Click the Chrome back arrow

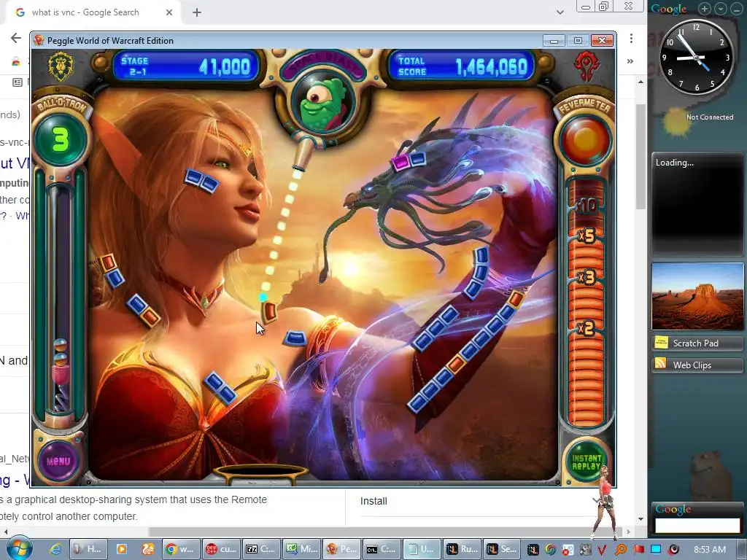click(x=16, y=38)
